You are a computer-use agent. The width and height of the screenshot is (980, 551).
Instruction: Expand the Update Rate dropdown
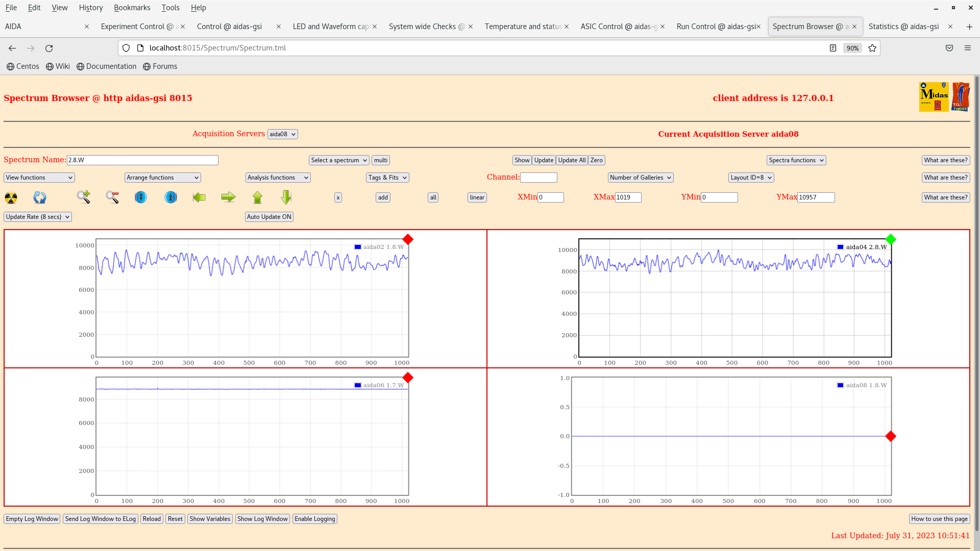38,217
